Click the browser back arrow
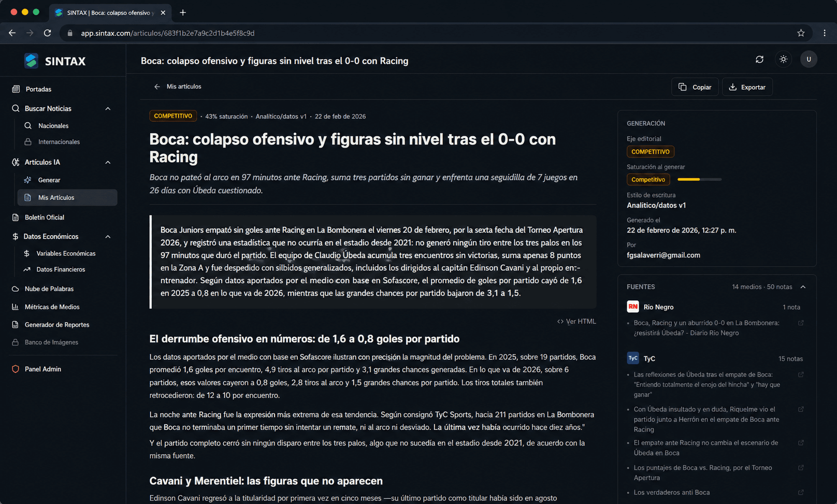 [x=12, y=33]
